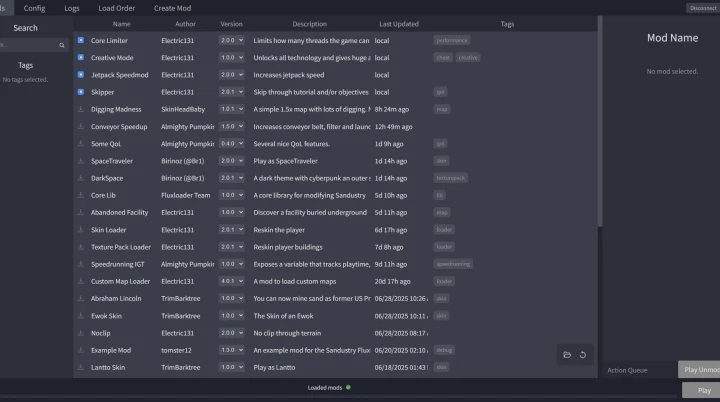The height and width of the screenshot is (402, 720).
Task: Toggle the Jetpack Speedmod checkbox
Action: point(81,74)
